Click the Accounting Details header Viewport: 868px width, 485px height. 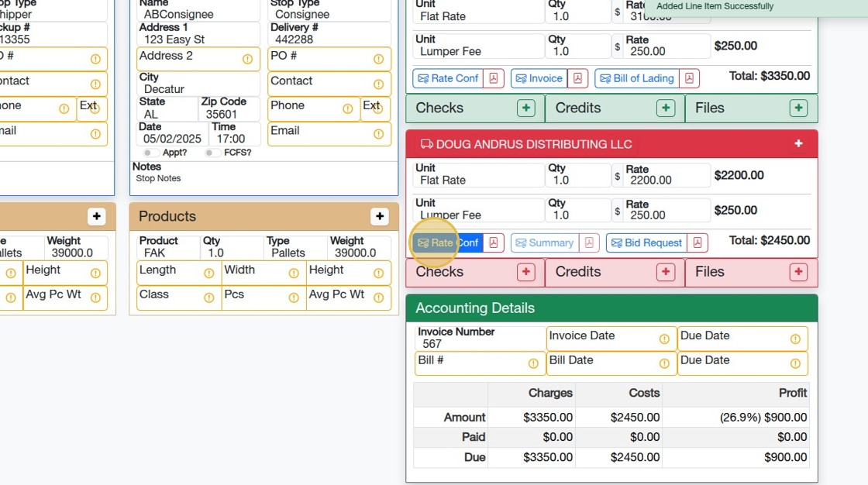611,308
